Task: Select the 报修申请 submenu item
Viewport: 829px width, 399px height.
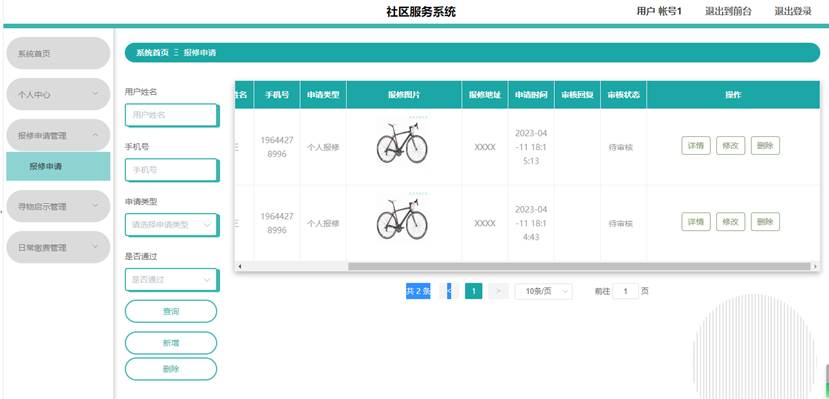Action: pos(58,166)
